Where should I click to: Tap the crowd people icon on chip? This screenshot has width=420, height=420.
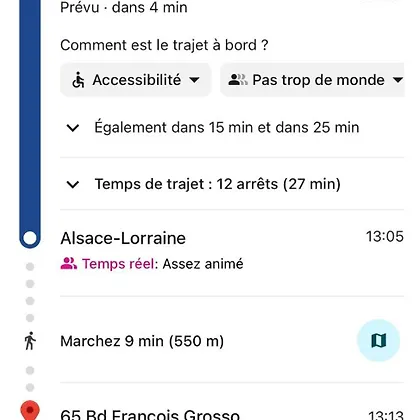(x=238, y=80)
